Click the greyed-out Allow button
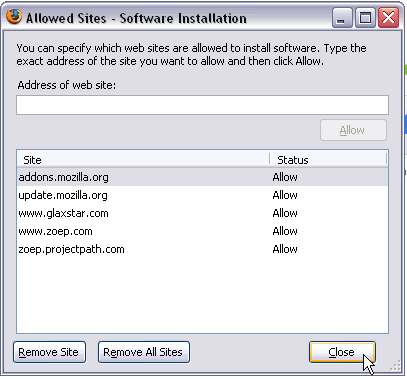This screenshot has width=407, height=379. pos(353,130)
